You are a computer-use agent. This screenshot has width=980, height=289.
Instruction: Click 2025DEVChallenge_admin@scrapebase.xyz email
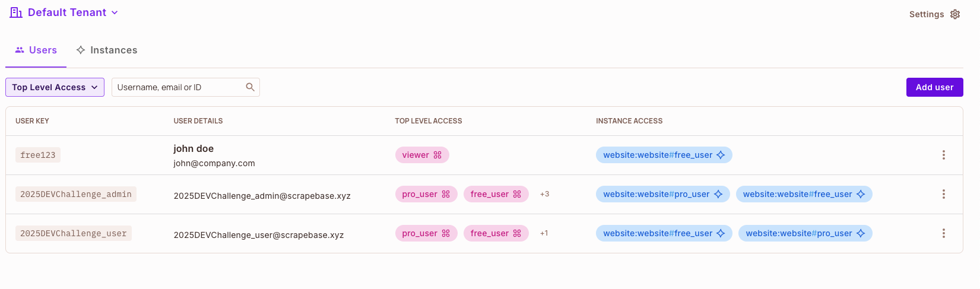pyautogui.click(x=262, y=196)
